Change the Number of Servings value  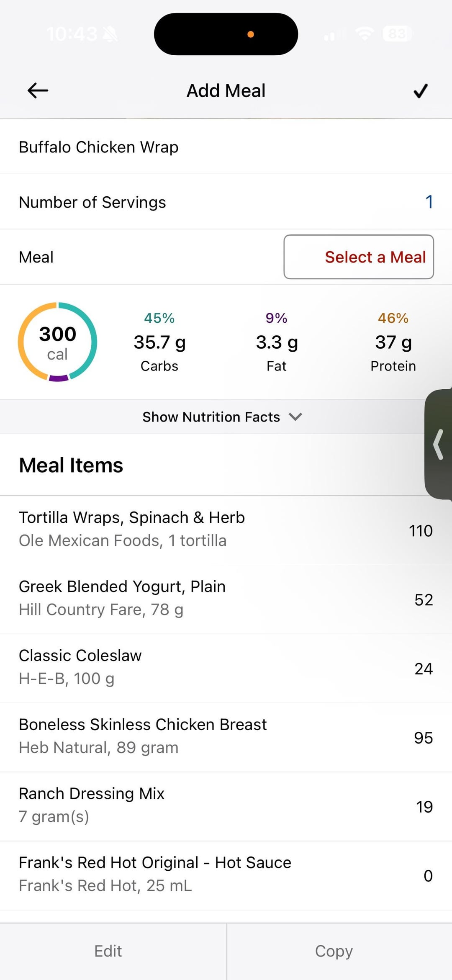coord(429,202)
